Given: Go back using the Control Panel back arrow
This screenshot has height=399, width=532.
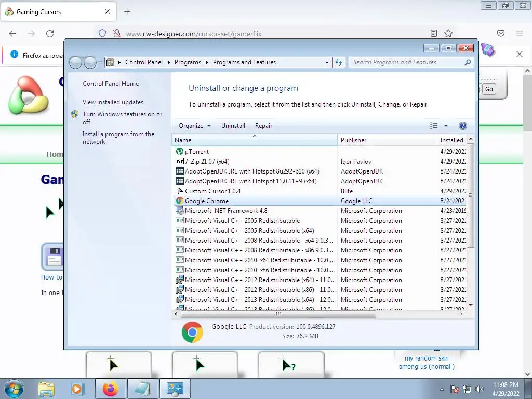Looking at the screenshot, I should 76,62.
